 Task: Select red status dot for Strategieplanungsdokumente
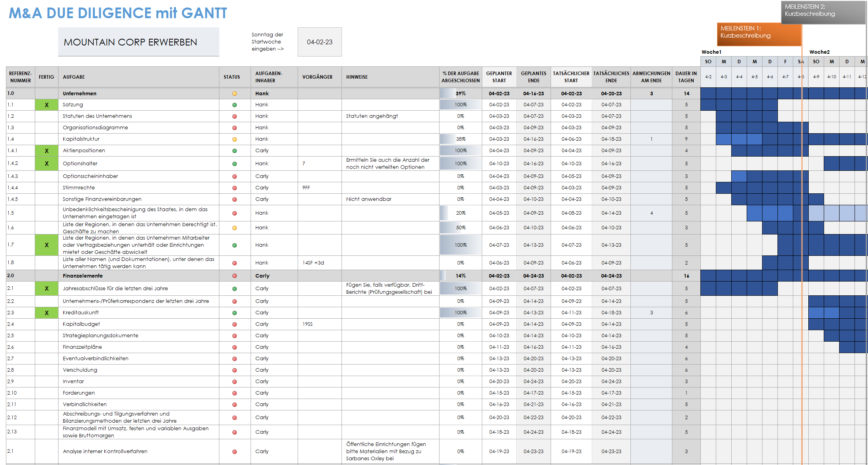coord(234,336)
